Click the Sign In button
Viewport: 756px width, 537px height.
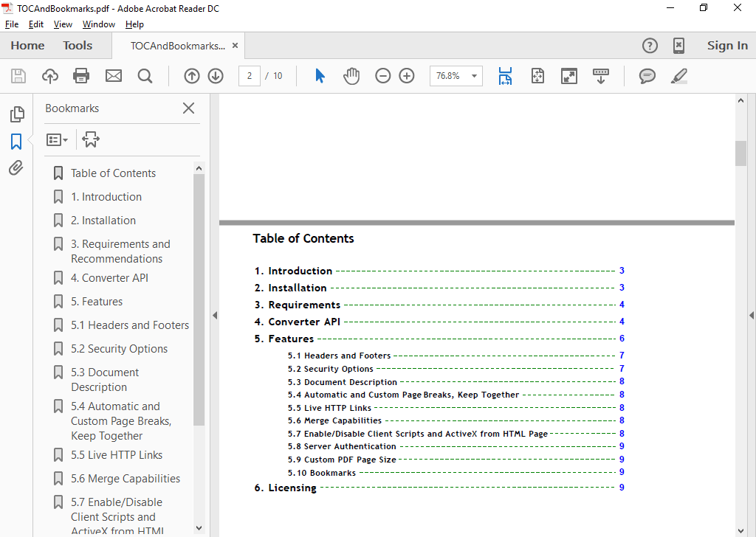(x=727, y=45)
